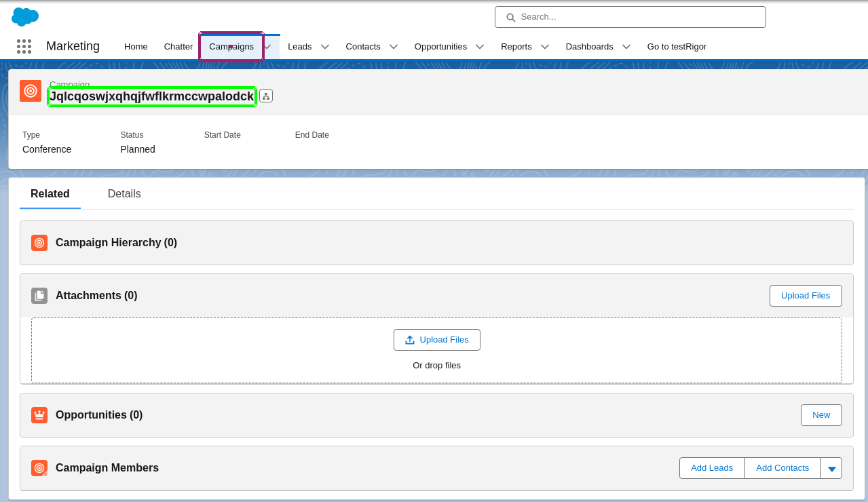The image size is (868, 502).
Task: Click the search magnifier icon
Action: click(510, 17)
